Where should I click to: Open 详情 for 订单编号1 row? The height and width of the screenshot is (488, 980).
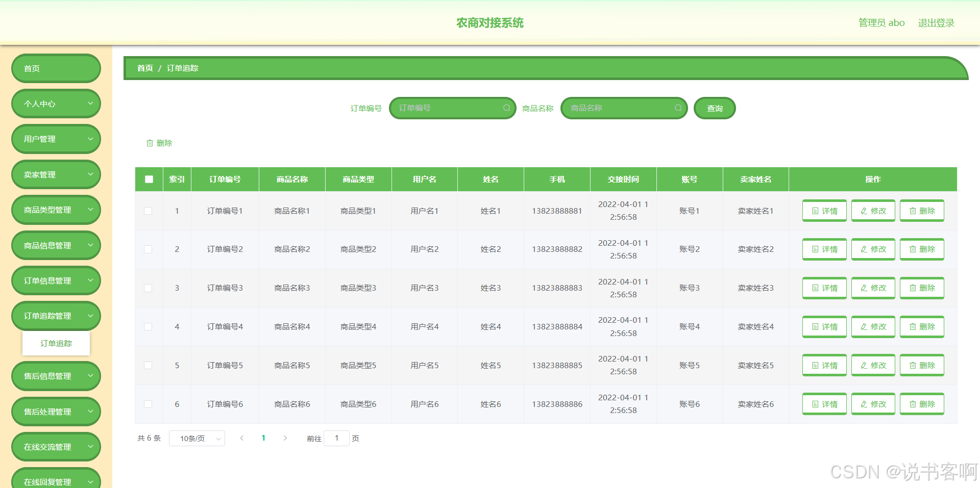[x=824, y=211]
